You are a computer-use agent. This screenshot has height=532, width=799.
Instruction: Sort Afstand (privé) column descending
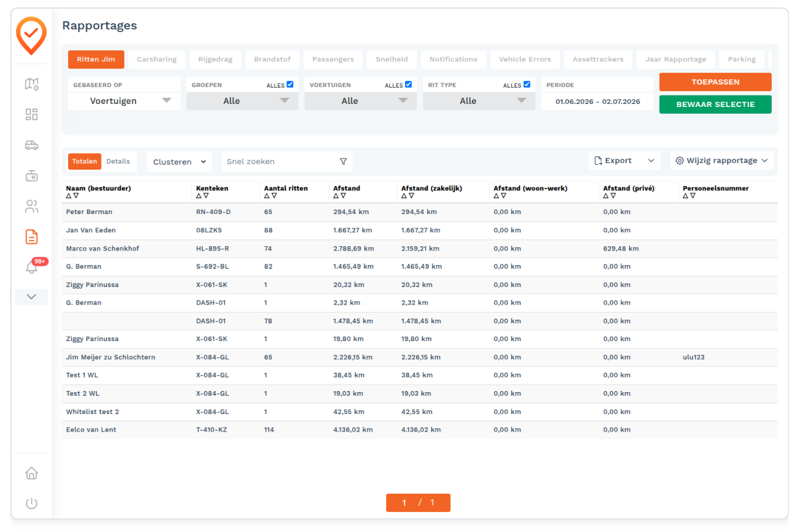[613, 196]
